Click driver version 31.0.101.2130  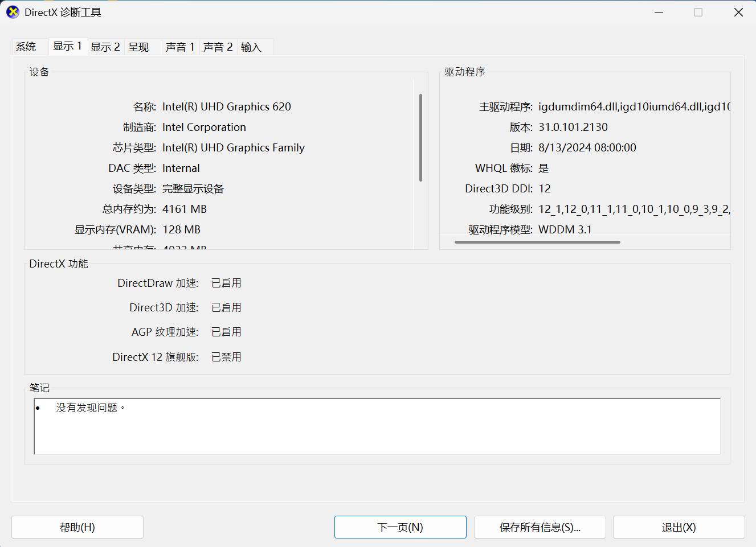[573, 127]
